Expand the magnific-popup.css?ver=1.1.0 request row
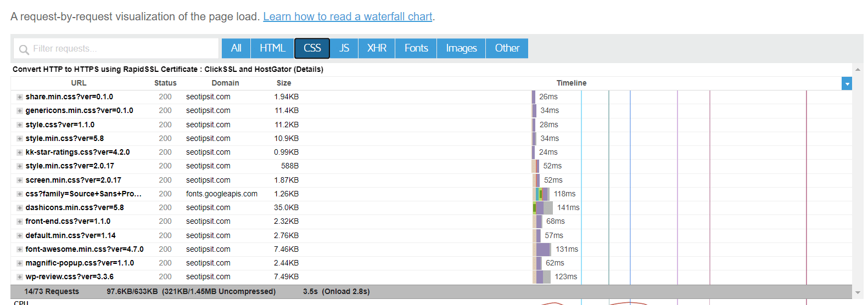This screenshot has height=305, width=868. point(20,263)
